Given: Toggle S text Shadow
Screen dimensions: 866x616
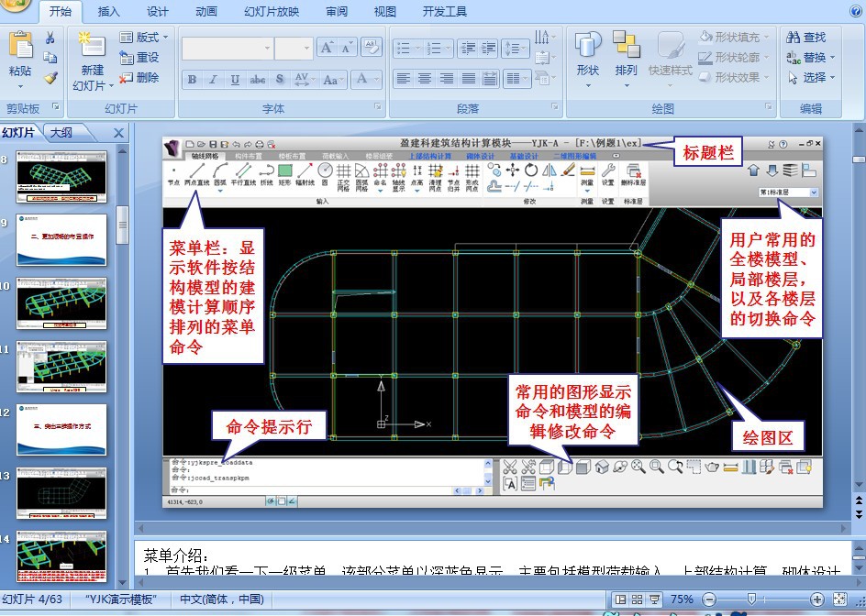Looking at the screenshot, I should point(280,80).
